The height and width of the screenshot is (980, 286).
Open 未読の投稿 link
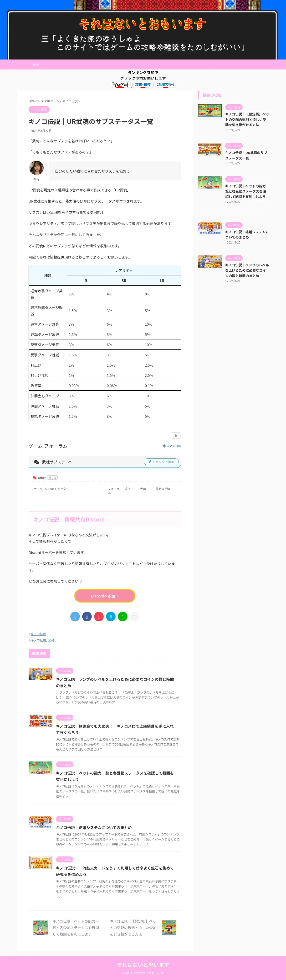click(172, 446)
